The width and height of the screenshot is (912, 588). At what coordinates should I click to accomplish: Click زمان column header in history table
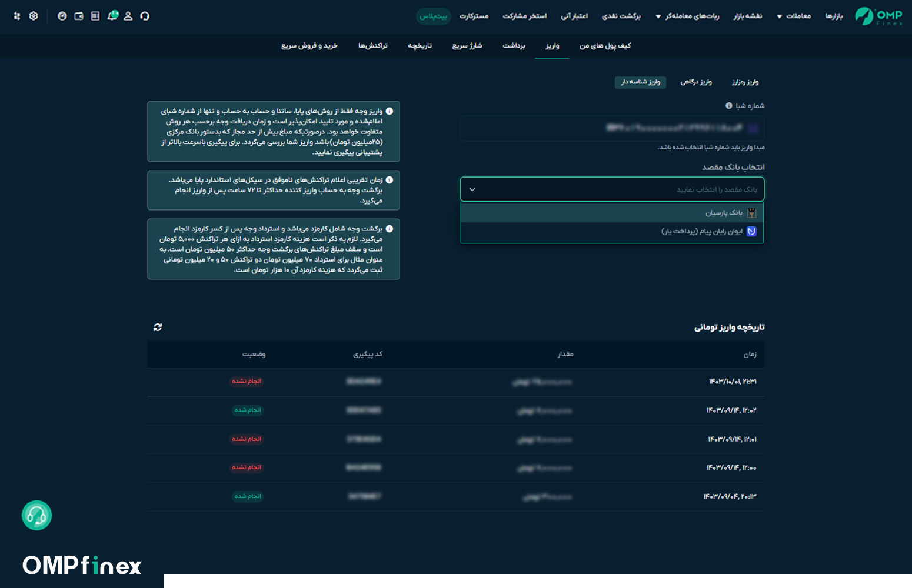[750, 354]
